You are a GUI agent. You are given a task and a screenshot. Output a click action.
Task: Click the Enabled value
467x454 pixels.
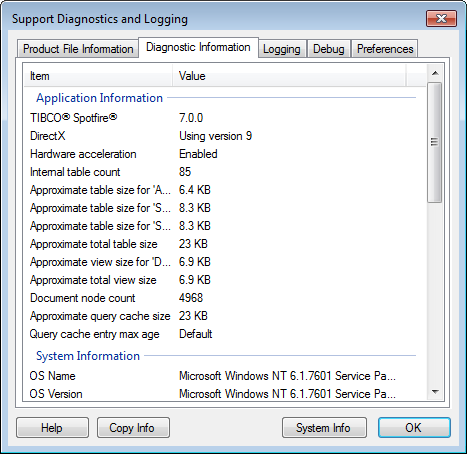click(x=198, y=154)
